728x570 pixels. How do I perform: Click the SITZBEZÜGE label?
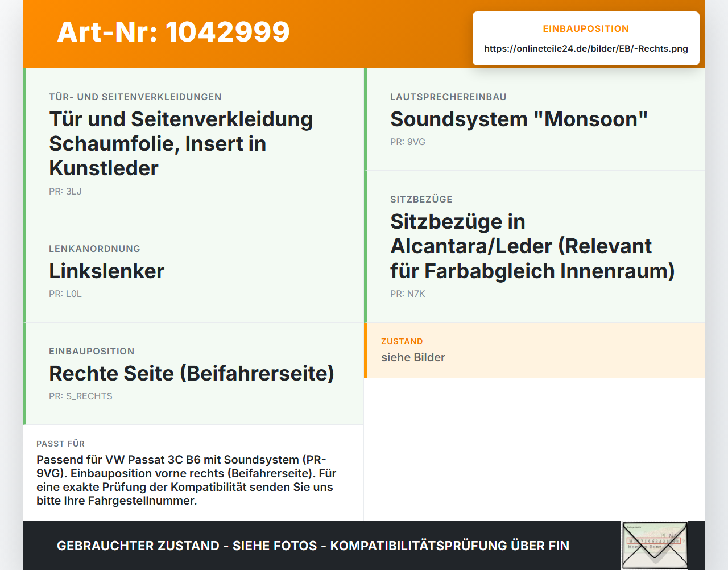(x=421, y=199)
